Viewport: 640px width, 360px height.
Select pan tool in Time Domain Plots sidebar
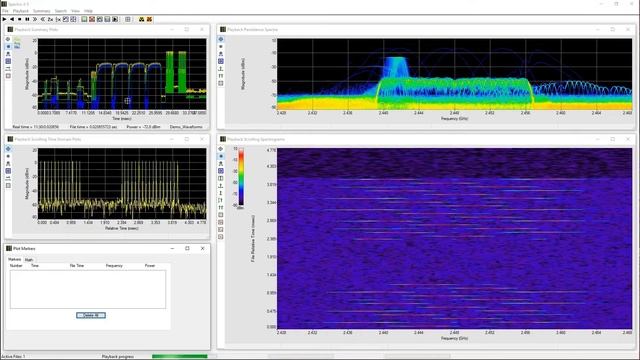click(8, 149)
